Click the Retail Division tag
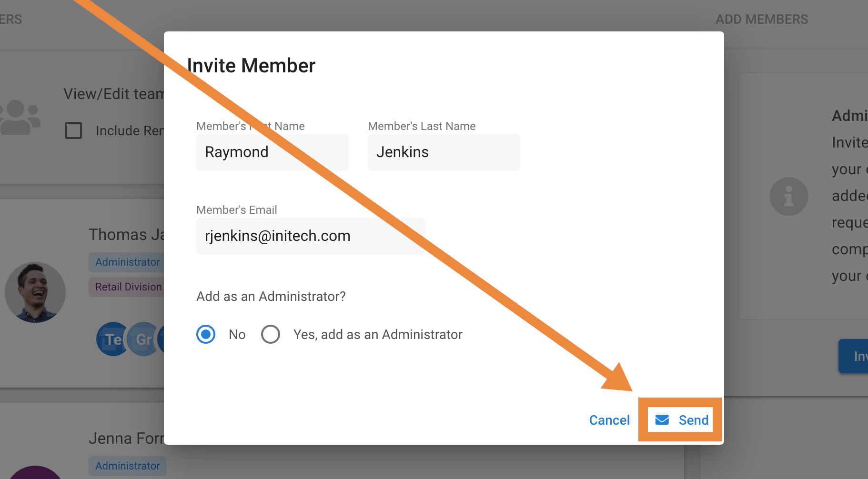Screen dimensions: 868x479 (x=127, y=287)
